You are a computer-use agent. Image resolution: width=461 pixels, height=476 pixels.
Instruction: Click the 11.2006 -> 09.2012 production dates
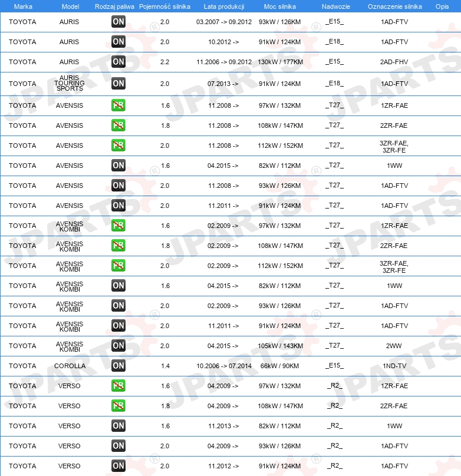click(x=224, y=62)
